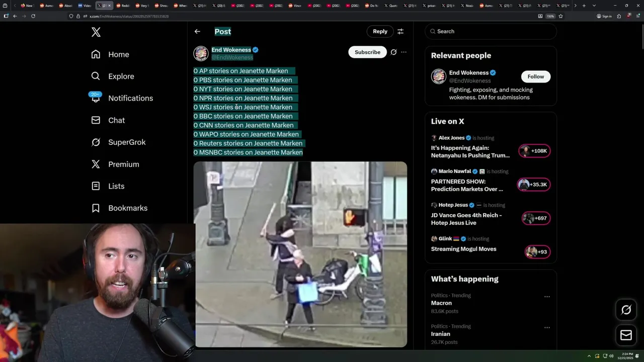This screenshot has width=644, height=362.
Task: Toggle the sidebar icon left of Back arrow
Action: coord(6,16)
